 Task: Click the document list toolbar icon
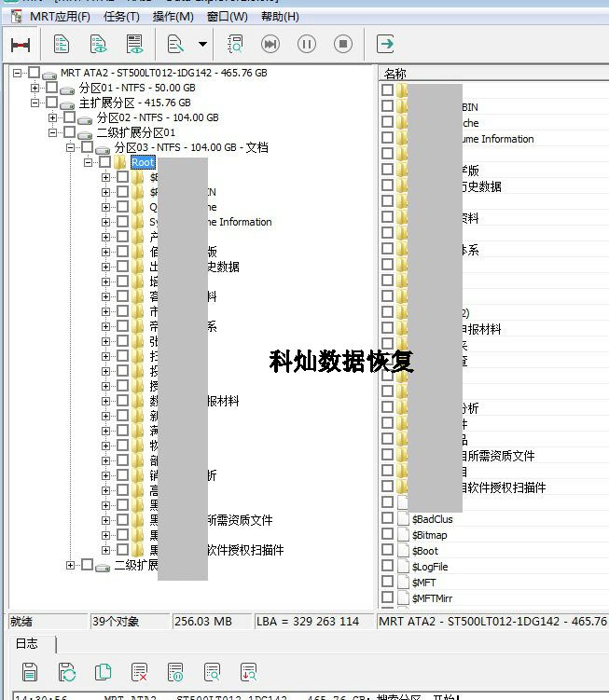(62, 44)
